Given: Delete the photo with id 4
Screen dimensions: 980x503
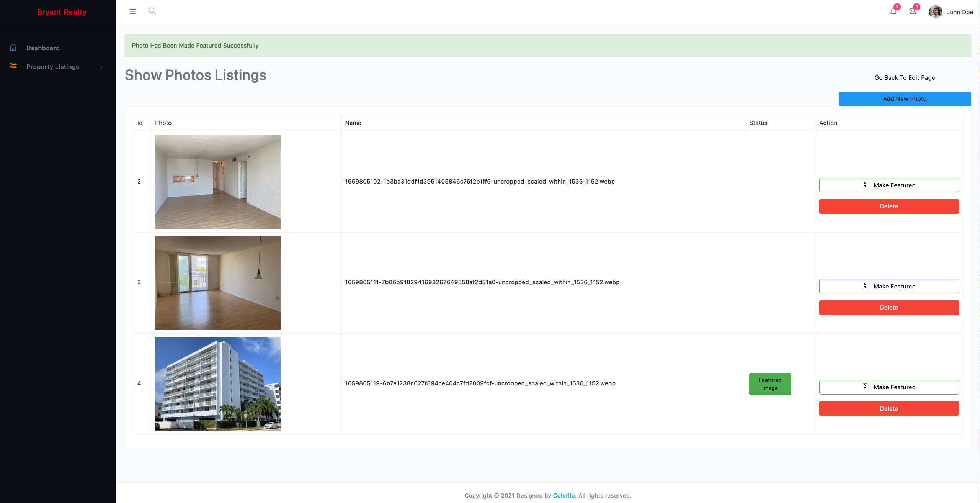Looking at the screenshot, I should click(889, 408).
